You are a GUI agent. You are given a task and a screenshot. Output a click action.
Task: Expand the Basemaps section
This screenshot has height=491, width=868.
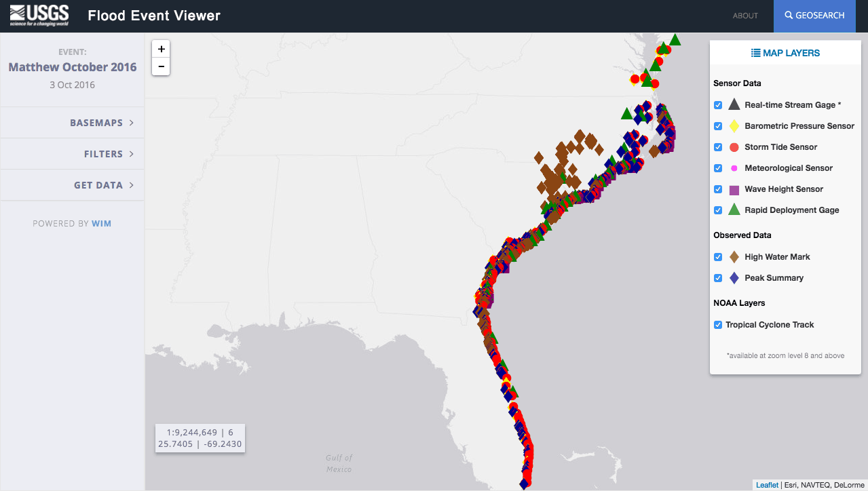[102, 123]
